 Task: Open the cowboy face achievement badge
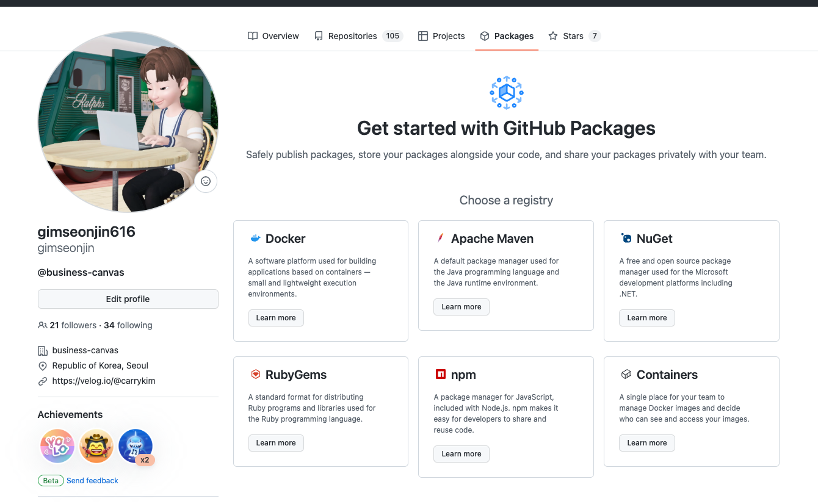[x=96, y=446]
